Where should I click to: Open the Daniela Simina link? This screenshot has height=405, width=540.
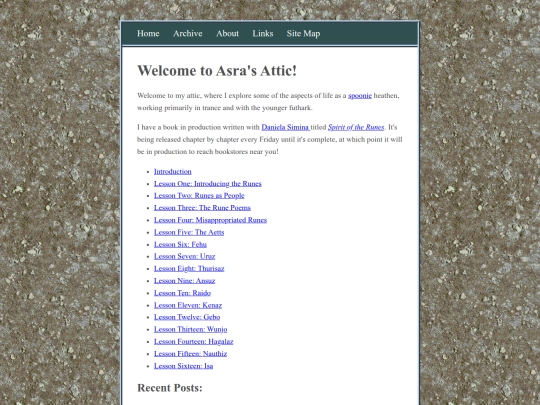click(x=285, y=127)
